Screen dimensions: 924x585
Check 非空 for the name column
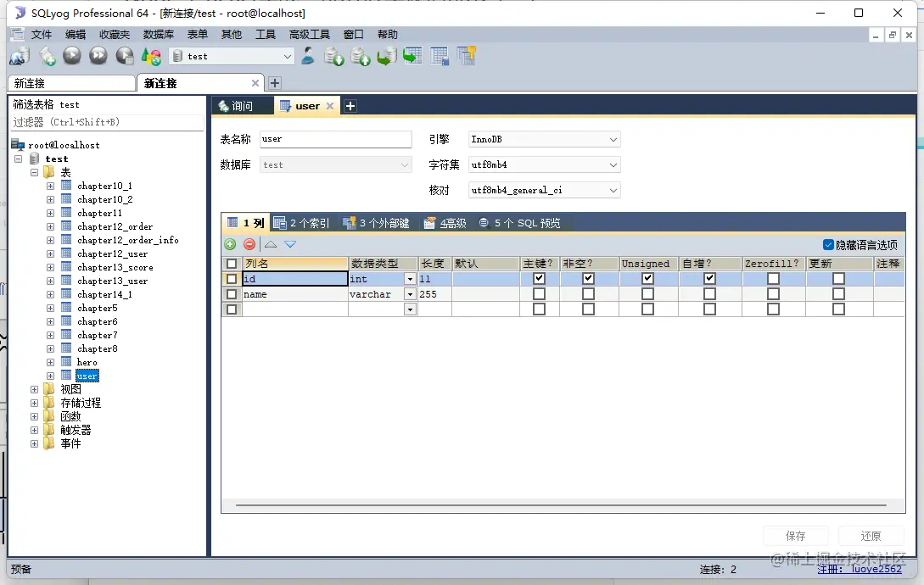coord(588,293)
